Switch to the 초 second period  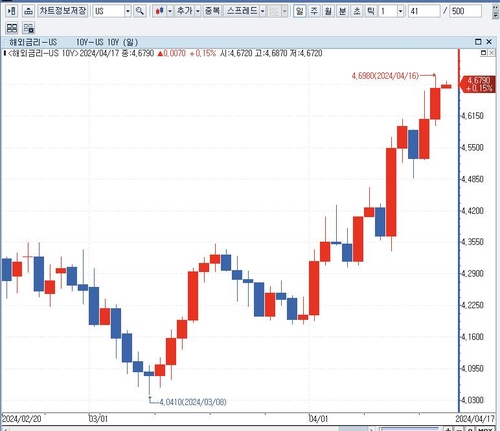click(357, 11)
